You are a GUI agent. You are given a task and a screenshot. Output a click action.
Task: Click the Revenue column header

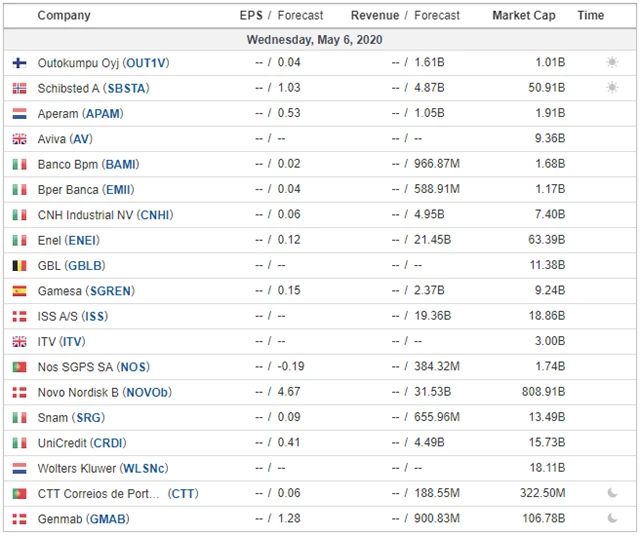click(375, 16)
